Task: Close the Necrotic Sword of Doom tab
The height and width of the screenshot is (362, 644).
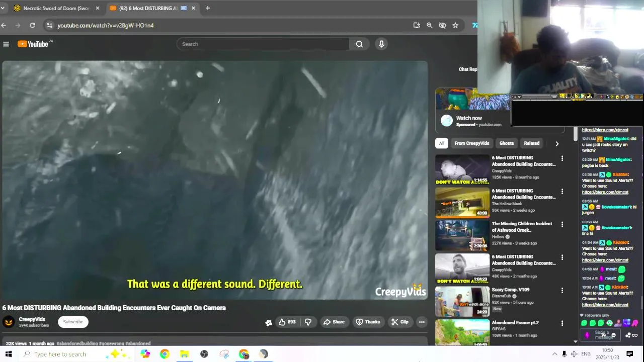Action: coord(97,8)
